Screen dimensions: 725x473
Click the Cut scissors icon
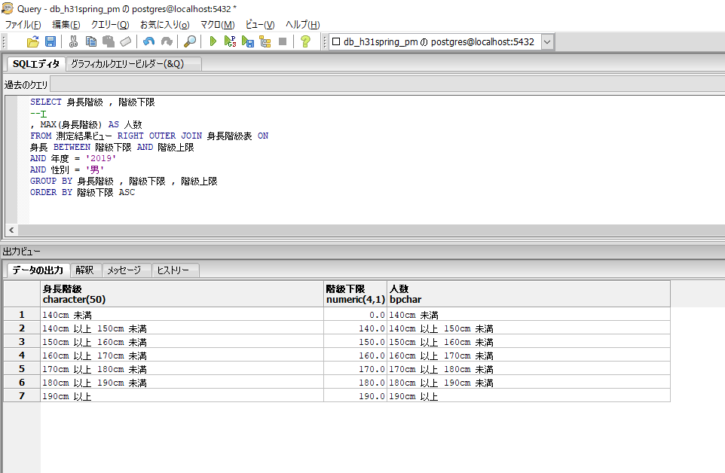73,42
